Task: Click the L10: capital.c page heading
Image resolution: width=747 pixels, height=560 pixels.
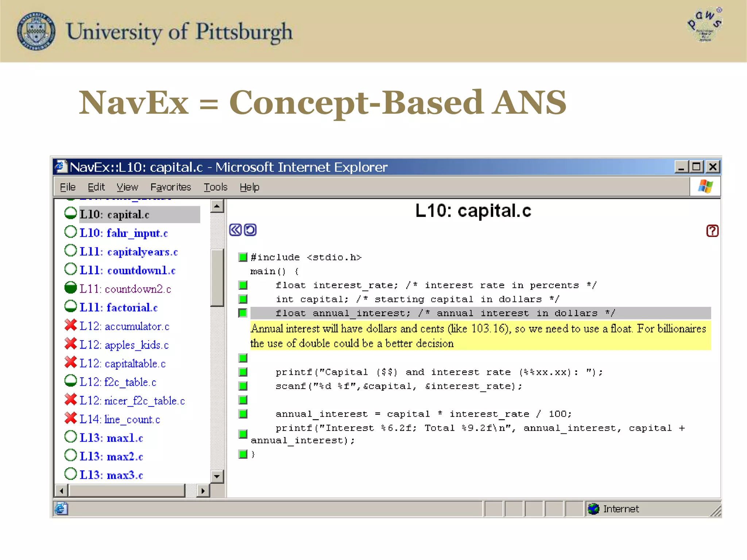Action: coord(473,211)
